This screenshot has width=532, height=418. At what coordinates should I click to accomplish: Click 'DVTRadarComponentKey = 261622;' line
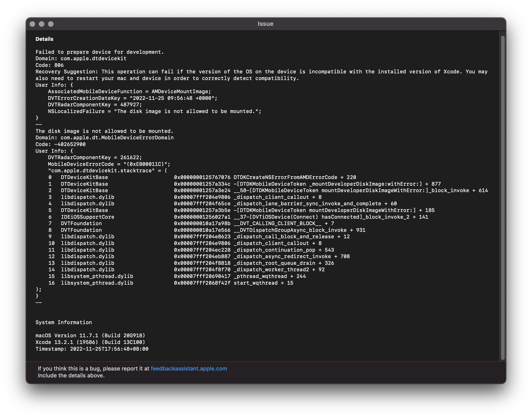tap(95, 157)
